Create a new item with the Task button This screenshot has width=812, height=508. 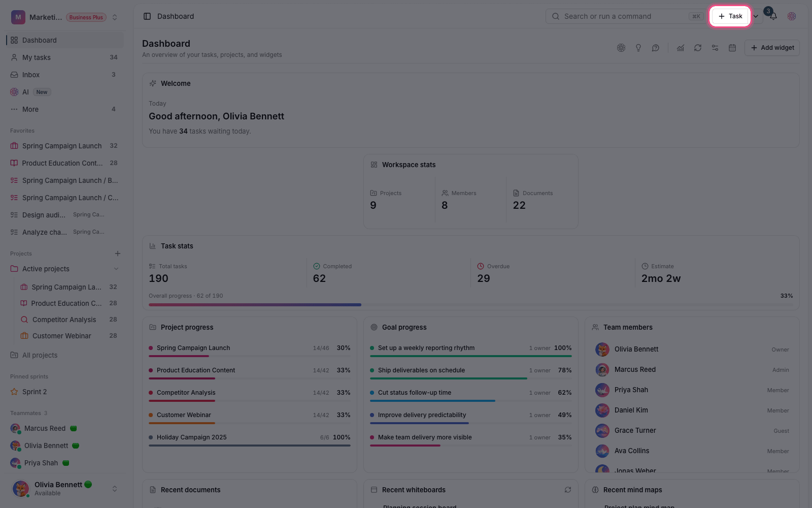click(730, 16)
